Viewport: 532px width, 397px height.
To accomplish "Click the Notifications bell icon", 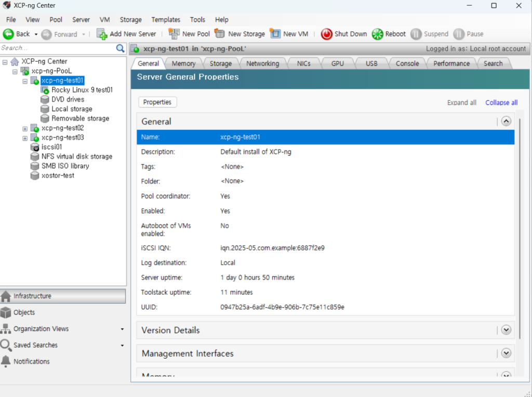I will (6, 361).
